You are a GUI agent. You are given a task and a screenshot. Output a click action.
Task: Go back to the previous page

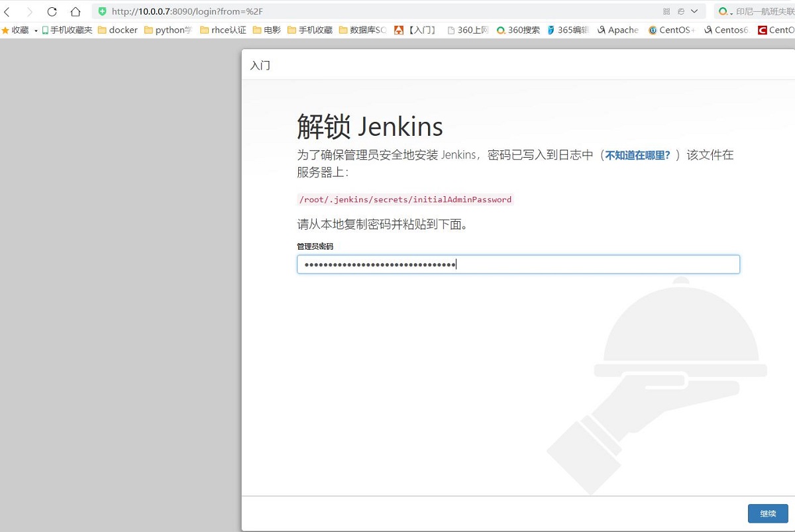(x=7, y=11)
